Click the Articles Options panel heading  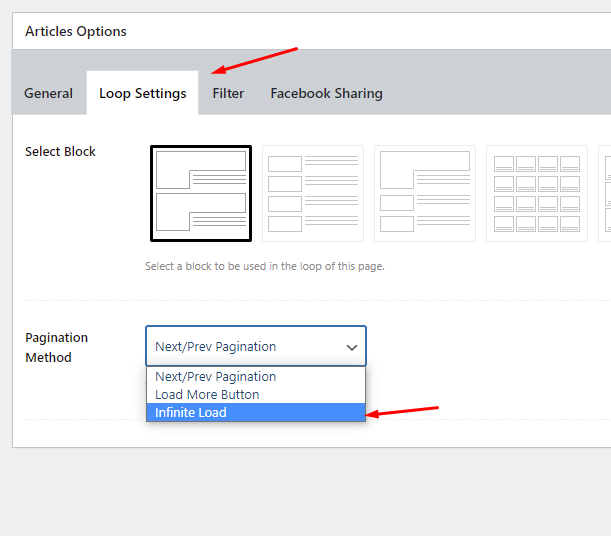tap(76, 31)
